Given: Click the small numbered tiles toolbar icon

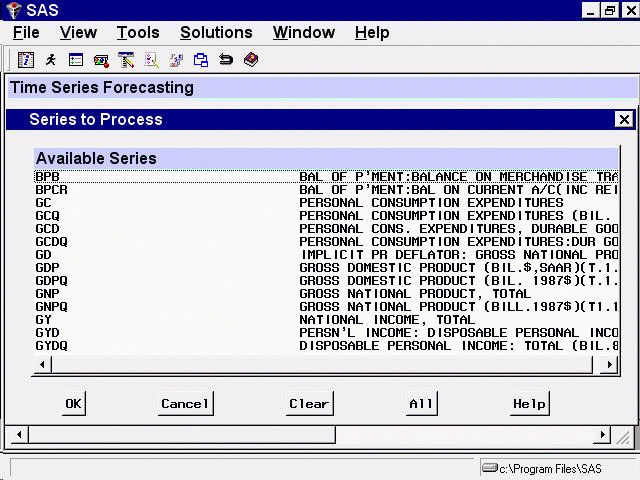Looking at the screenshot, I should pos(176,60).
